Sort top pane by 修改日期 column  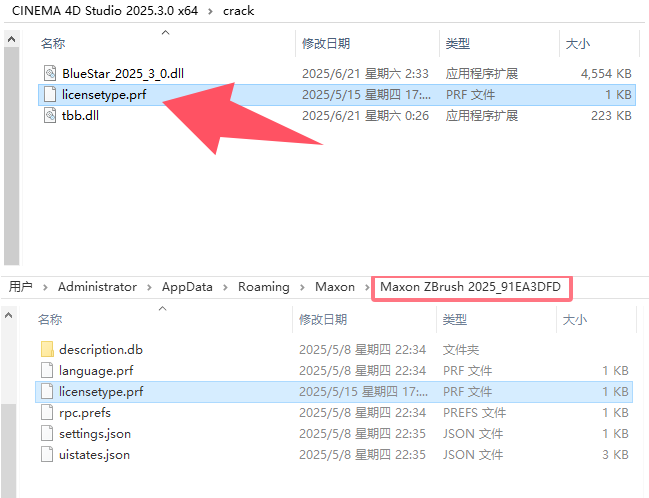click(325, 44)
